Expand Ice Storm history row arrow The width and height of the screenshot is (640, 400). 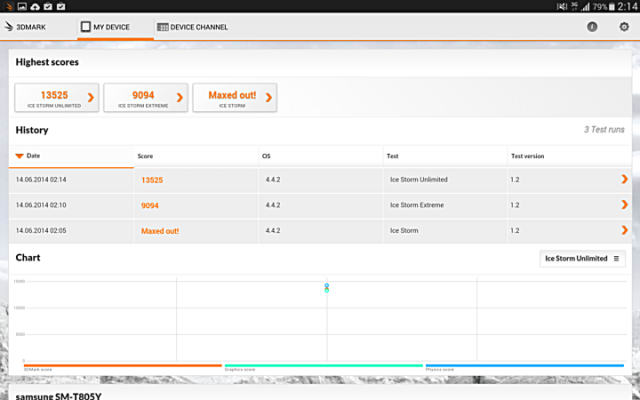624,230
